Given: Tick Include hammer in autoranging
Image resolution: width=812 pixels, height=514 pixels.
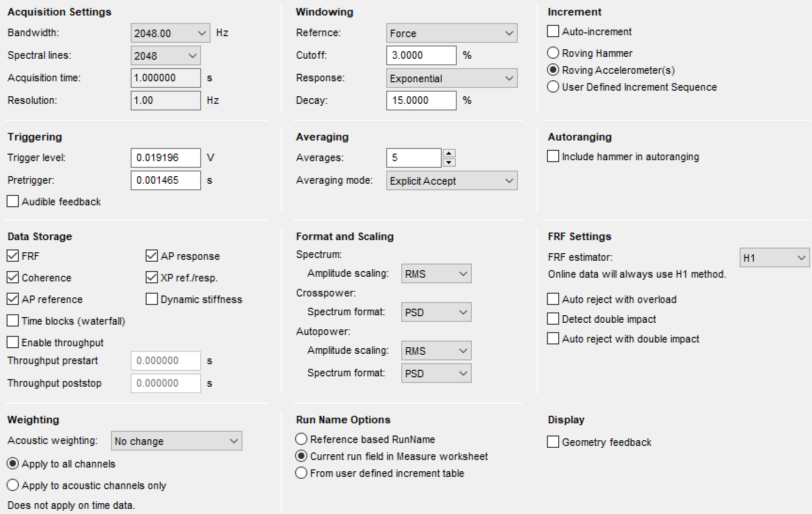Looking at the screenshot, I should [x=553, y=156].
